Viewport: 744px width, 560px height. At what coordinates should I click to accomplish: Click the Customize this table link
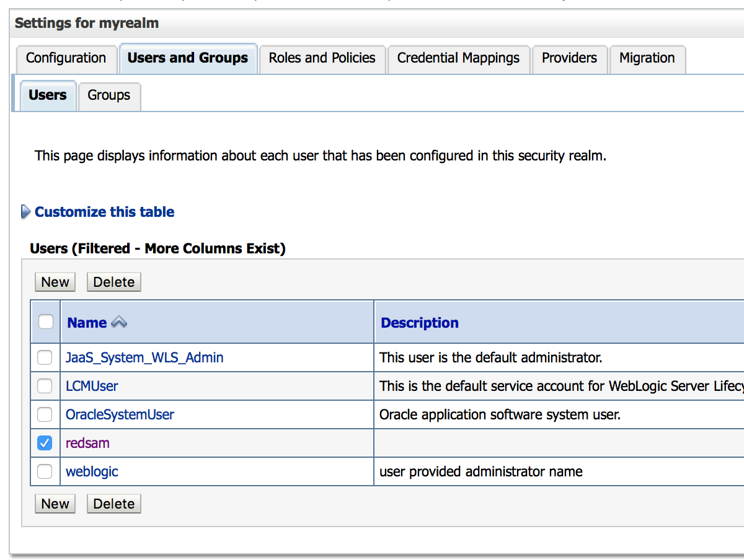[x=104, y=212]
